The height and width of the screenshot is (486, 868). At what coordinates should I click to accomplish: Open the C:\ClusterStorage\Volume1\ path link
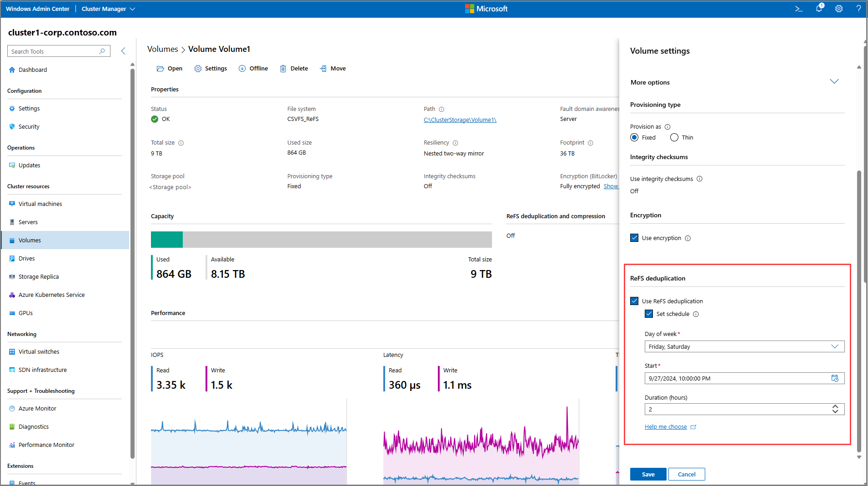click(x=460, y=120)
